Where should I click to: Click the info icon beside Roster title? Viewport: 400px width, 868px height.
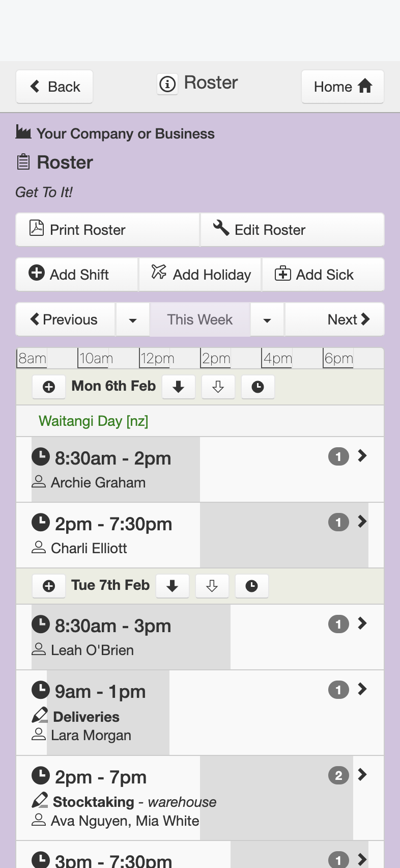[167, 84]
